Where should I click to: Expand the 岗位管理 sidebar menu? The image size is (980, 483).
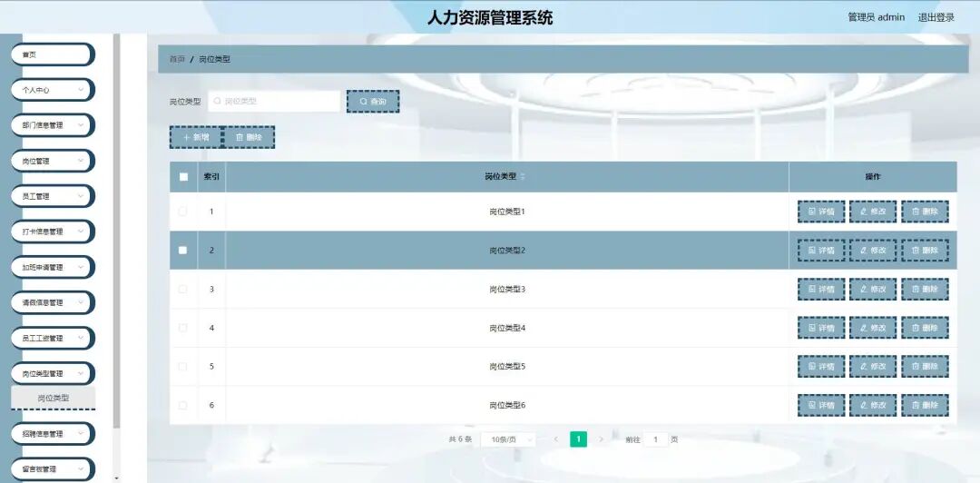[x=53, y=161]
